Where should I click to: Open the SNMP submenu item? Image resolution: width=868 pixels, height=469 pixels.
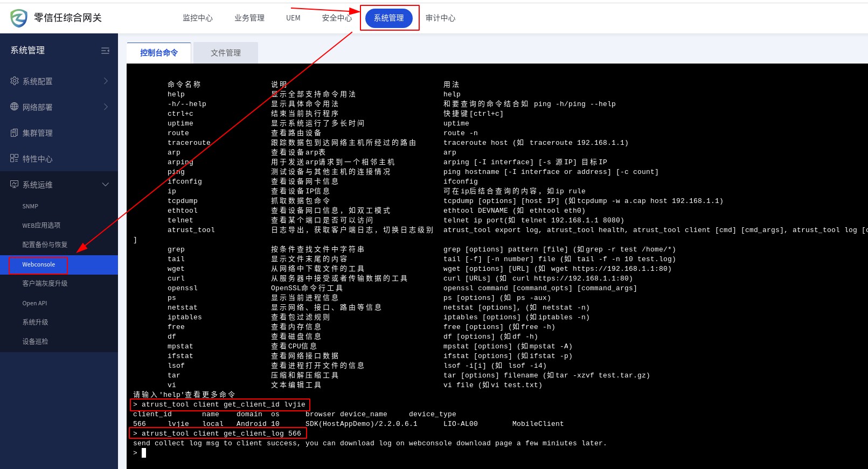click(x=30, y=206)
